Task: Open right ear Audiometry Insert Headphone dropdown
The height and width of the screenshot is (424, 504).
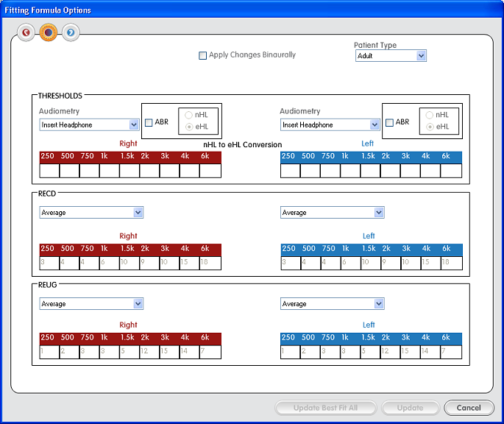Action: pyautogui.click(x=89, y=125)
